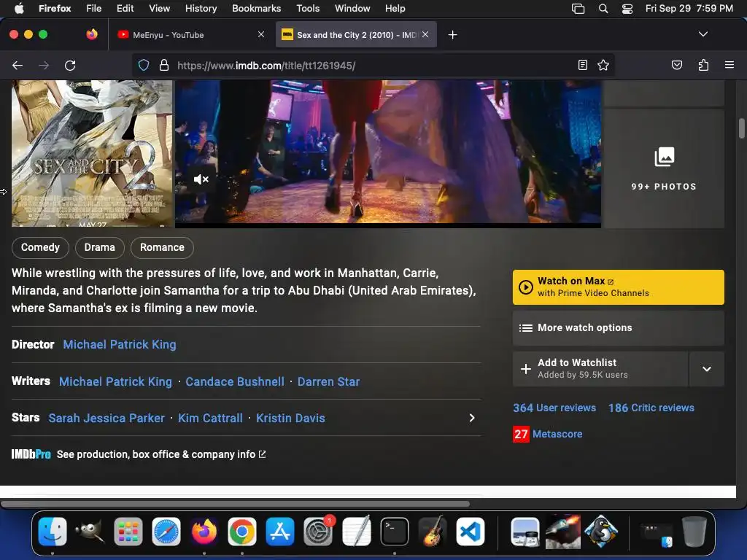Screen dimensions: 747x560
Task: Open the list all tabs dropdown
Action: [x=703, y=34]
